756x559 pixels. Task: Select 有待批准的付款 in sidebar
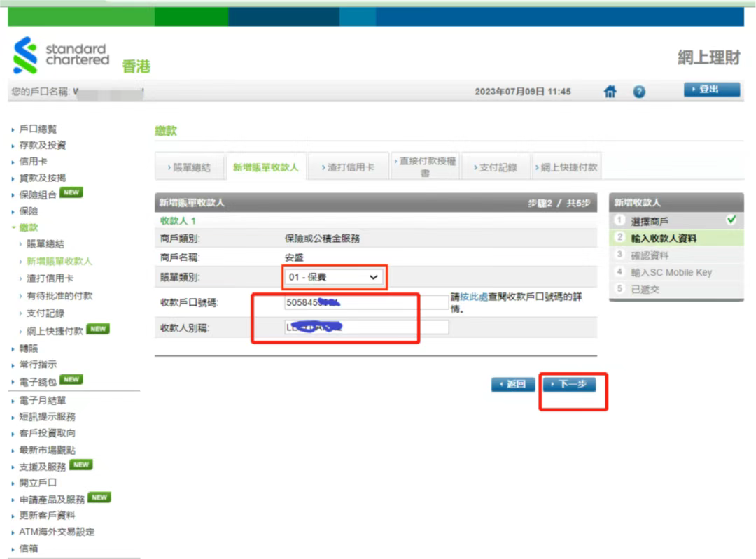click(x=59, y=296)
